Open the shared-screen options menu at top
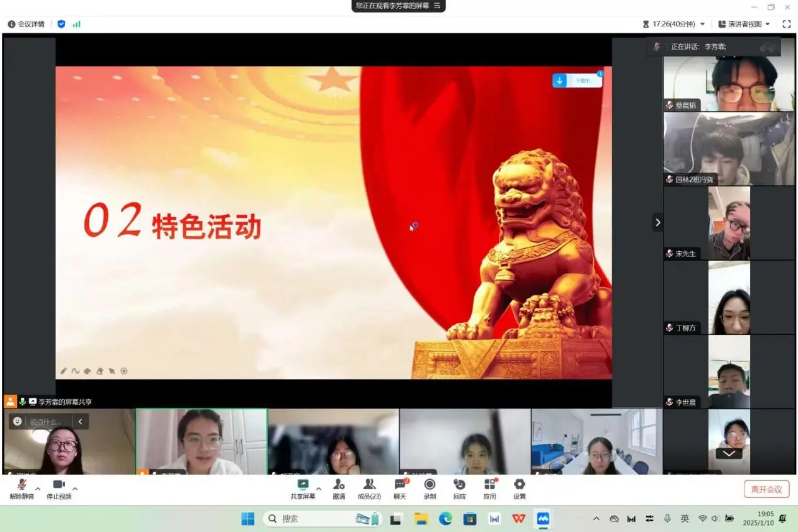Screen dimensions: 798x532 pyautogui.click(x=437, y=6)
